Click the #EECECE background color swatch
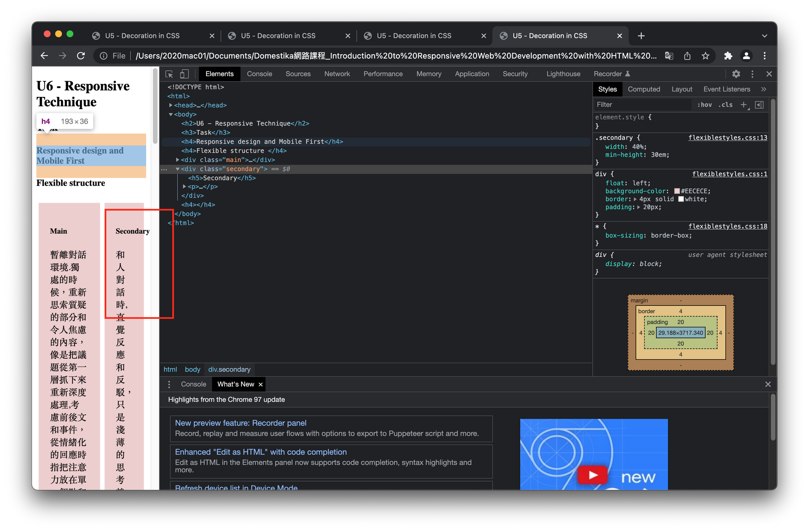The width and height of the screenshot is (809, 532). pos(677,191)
